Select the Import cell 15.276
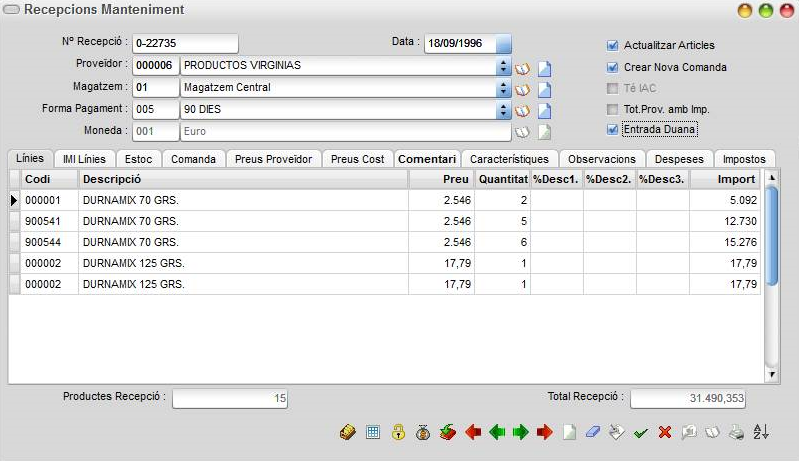 point(725,242)
